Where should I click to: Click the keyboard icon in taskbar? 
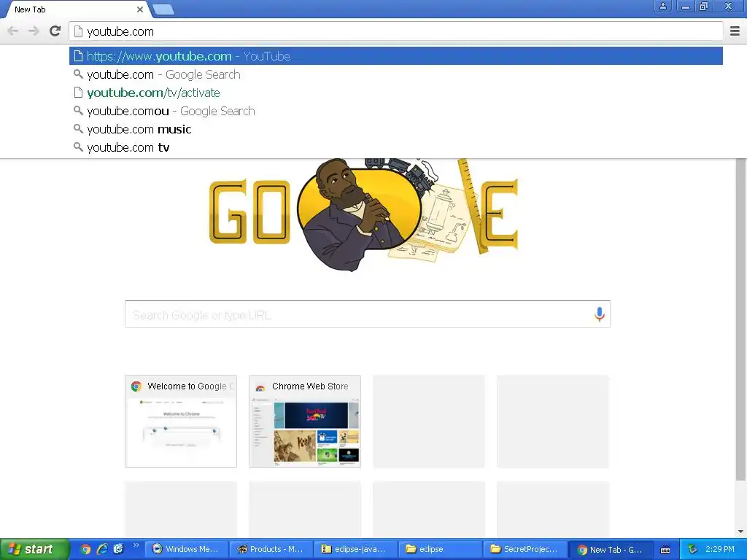(x=665, y=550)
